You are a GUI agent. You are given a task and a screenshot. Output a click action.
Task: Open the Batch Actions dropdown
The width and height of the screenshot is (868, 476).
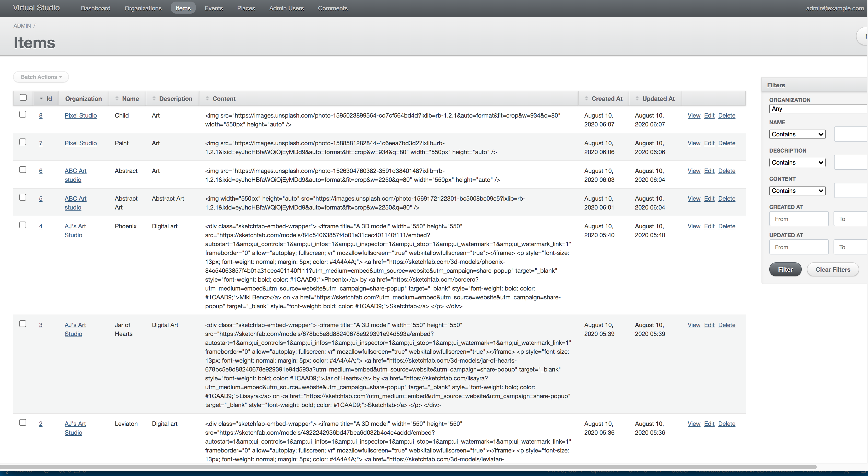pyautogui.click(x=41, y=77)
